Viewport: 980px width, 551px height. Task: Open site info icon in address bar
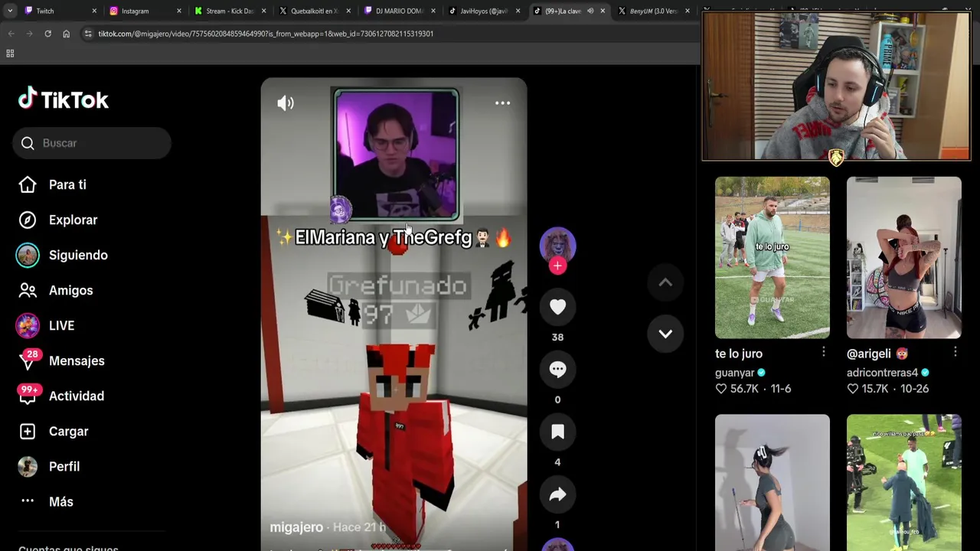pyautogui.click(x=88, y=34)
